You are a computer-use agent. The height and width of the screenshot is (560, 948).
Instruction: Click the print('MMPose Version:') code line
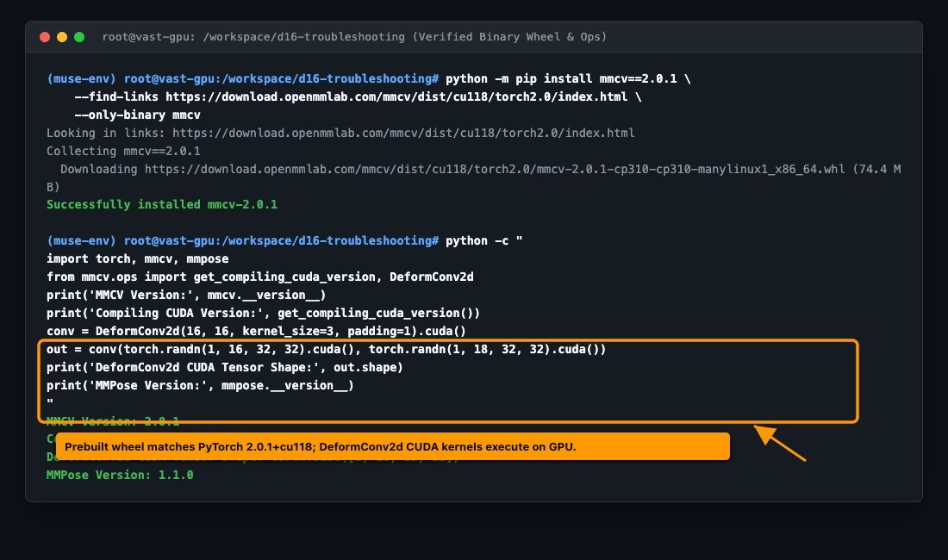(200, 385)
